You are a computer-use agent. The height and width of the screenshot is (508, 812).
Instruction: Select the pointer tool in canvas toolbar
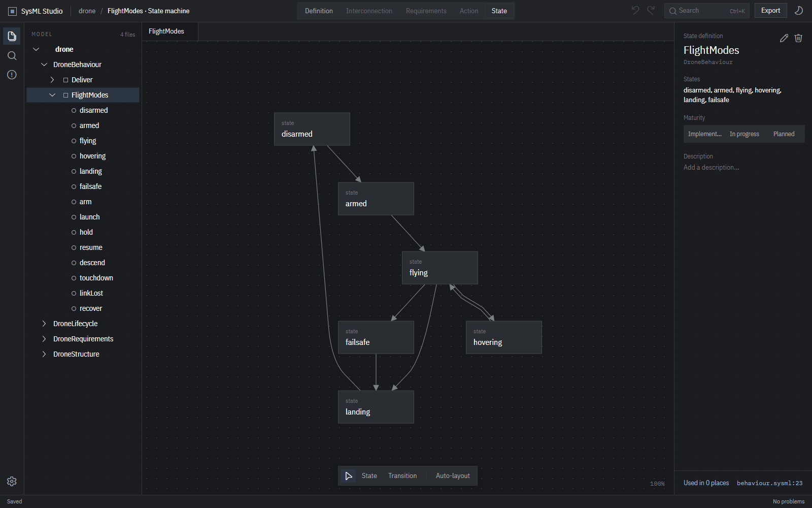click(x=349, y=476)
